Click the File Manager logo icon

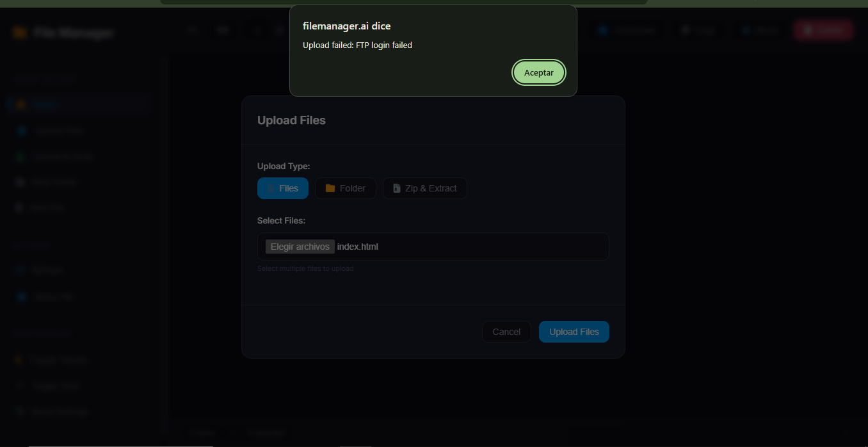tap(20, 33)
